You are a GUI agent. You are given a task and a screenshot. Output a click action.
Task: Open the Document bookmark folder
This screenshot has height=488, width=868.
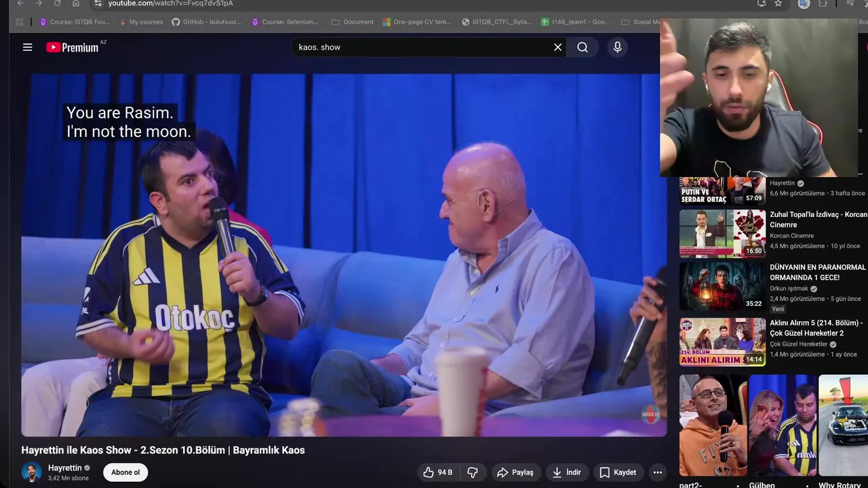click(x=353, y=22)
